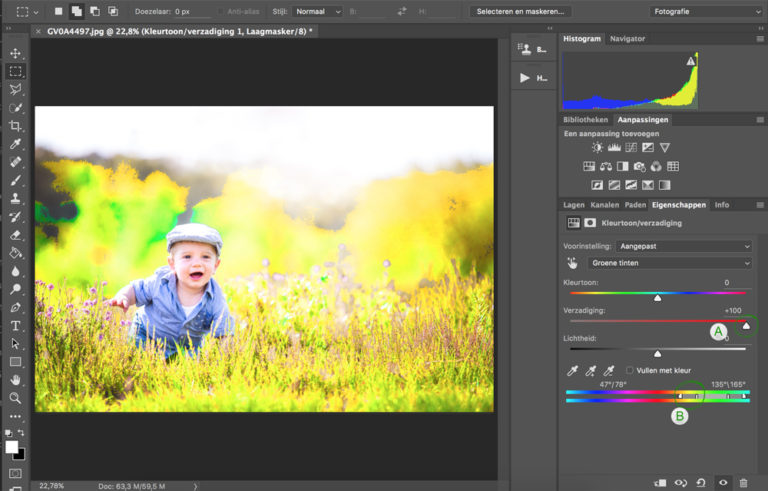Toggle adjustment layer visibility eye icon

[x=723, y=482]
